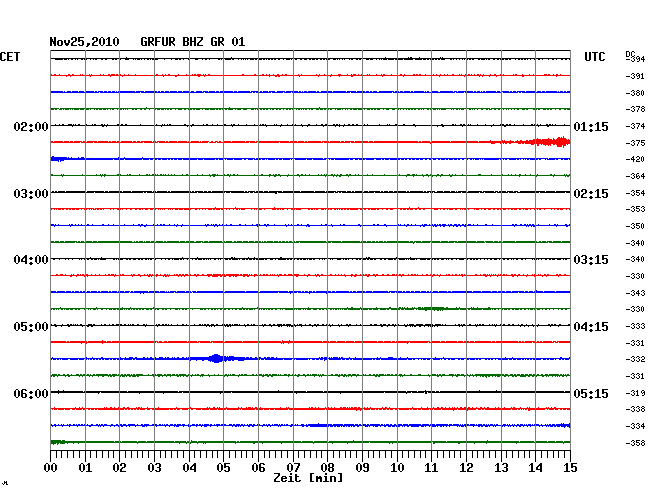Select the 15 minute axis tick label
Image resolution: width=650 pixels, height=494 pixels.
(x=570, y=468)
